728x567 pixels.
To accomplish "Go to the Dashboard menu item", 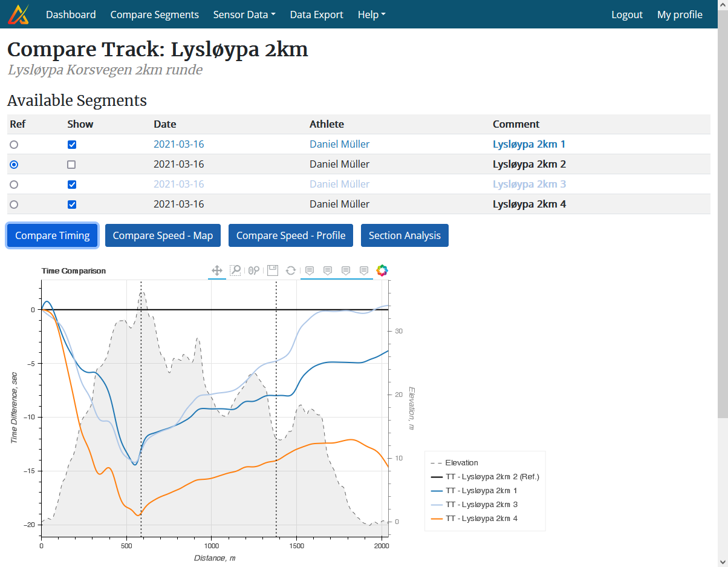I will click(71, 14).
